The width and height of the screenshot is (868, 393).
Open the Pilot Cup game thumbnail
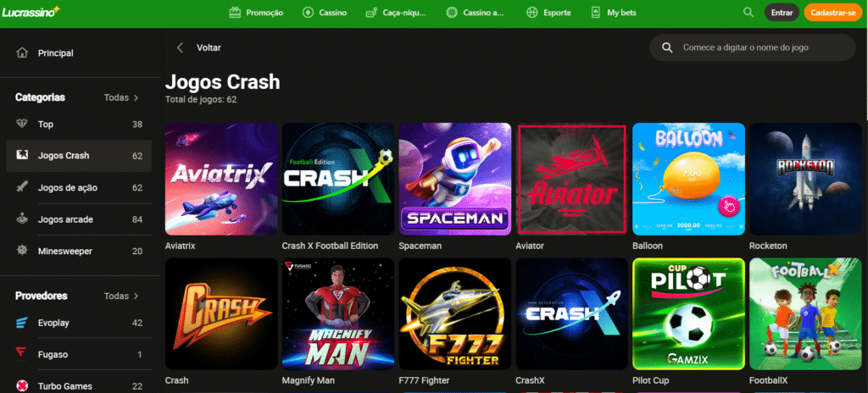(688, 314)
